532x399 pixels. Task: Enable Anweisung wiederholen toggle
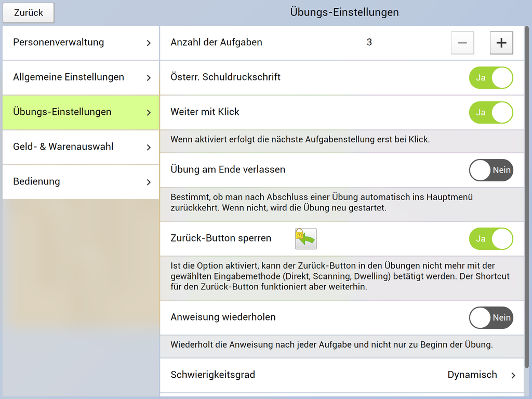point(490,317)
